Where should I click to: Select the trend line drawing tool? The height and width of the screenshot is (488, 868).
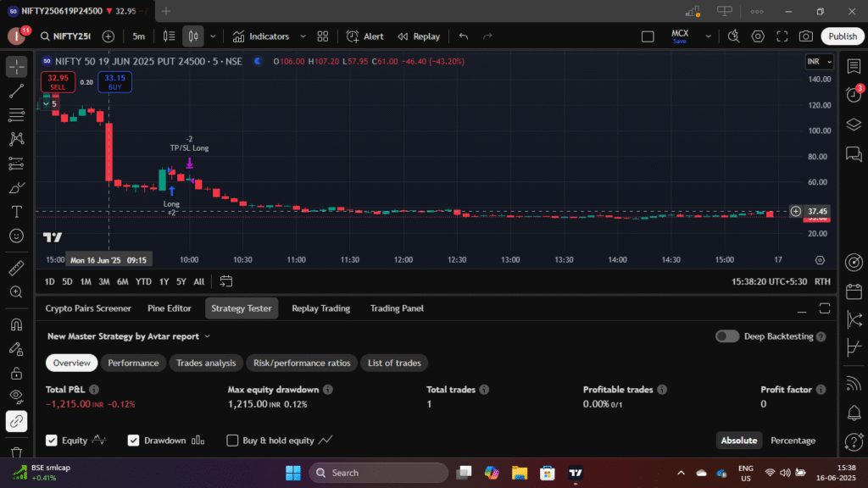[x=17, y=91]
